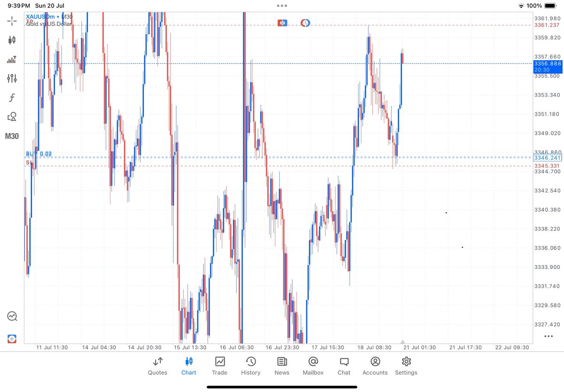Screen dimensions: 564x392
Task: Open the Chat tab
Action: coord(344,366)
